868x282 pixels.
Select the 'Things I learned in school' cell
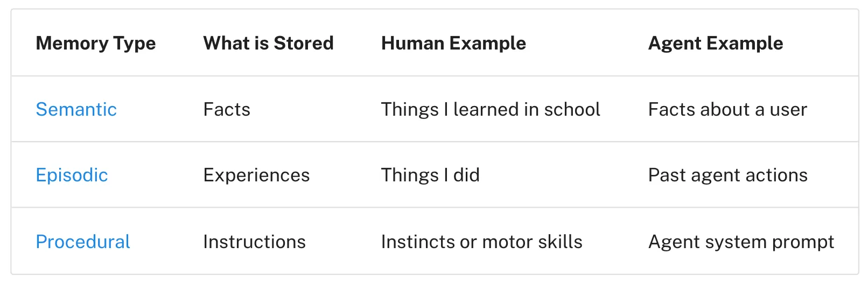pos(491,109)
